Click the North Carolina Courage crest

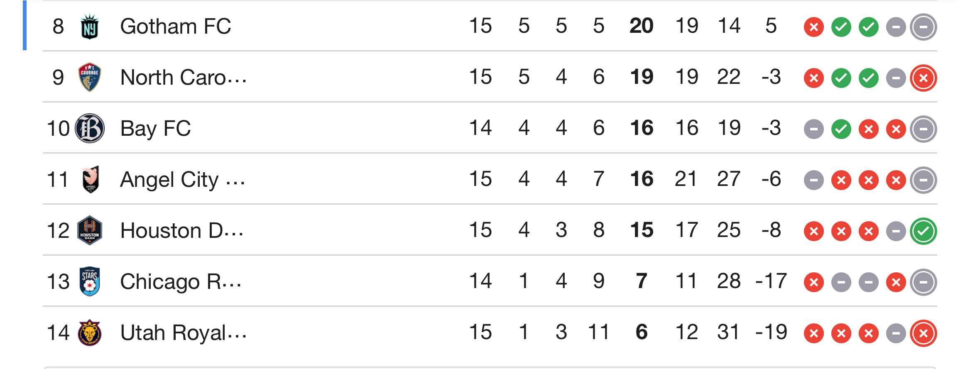[90, 77]
